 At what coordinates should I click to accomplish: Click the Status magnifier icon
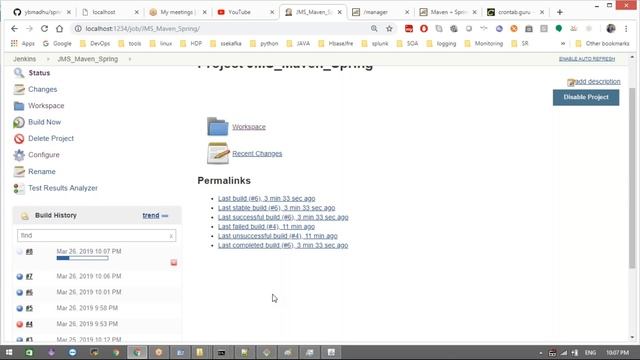point(19,73)
